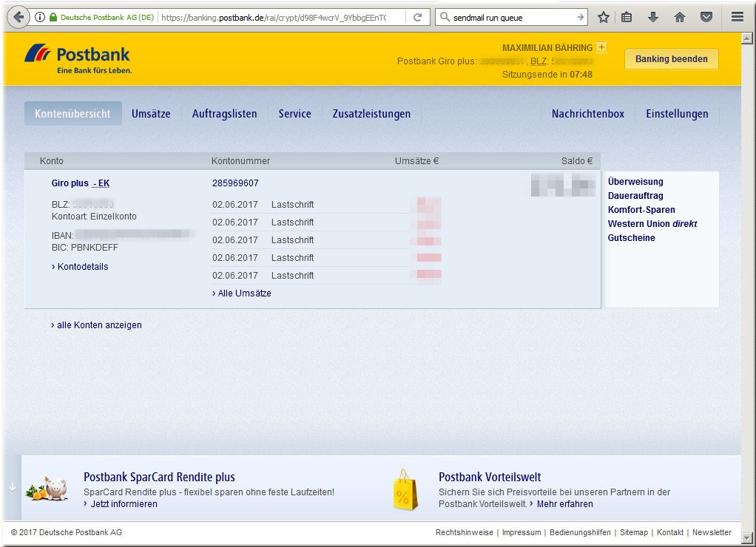The image size is (756, 547).
Task: Open the Rechtshinweise footer link
Action: (x=465, y=532)
